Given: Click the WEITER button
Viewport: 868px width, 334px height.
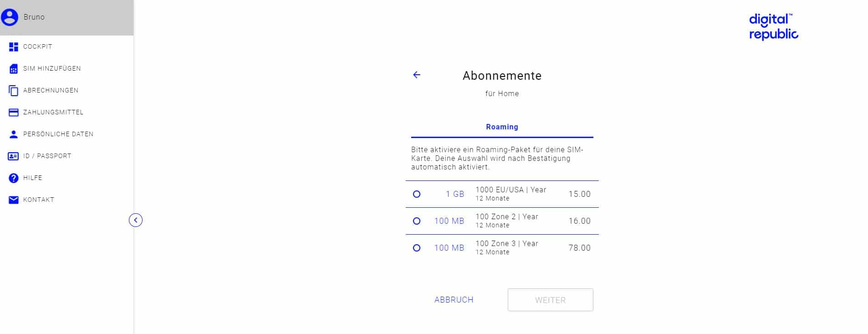Looking at the screenshot, I should (x=550, y=300).
